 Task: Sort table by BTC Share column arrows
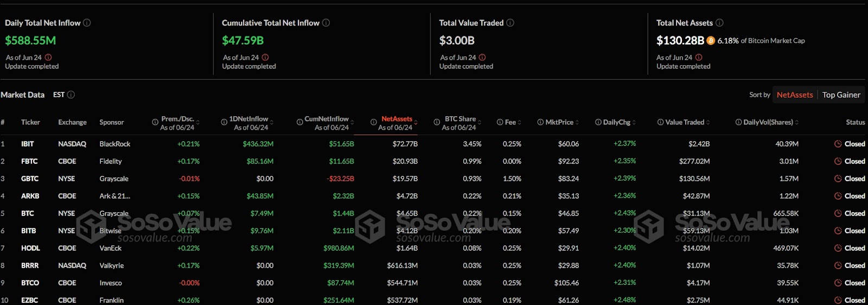(x=480, y=123)
